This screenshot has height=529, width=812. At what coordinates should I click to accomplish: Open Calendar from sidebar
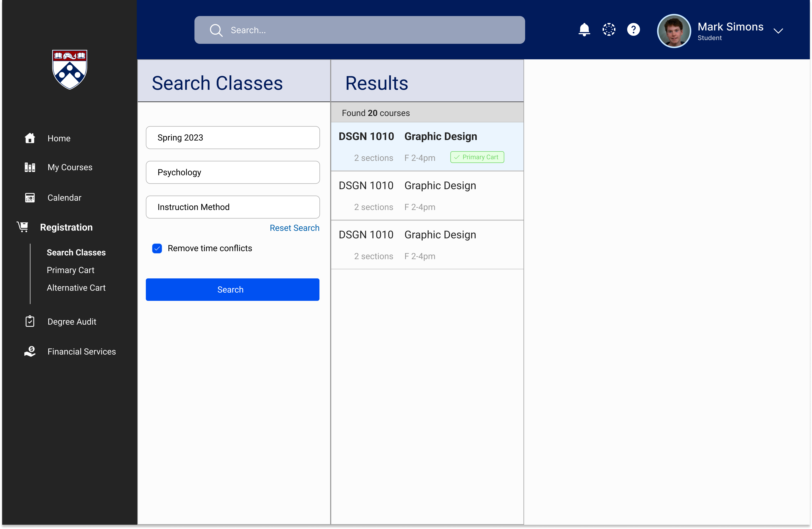[64, 198]
